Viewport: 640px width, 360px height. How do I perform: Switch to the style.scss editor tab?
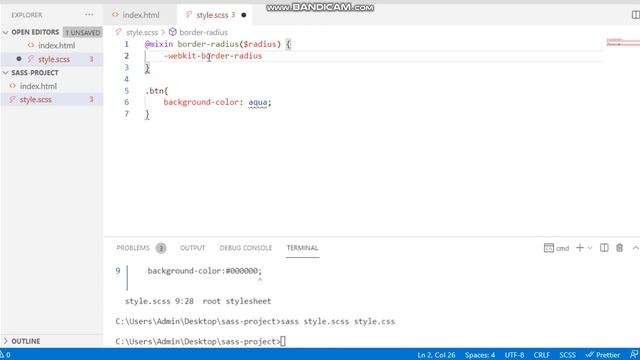click(212, 15)
